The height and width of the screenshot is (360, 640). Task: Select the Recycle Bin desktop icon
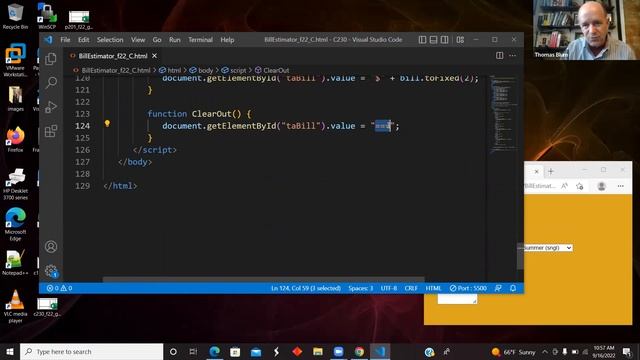(16, 16)
